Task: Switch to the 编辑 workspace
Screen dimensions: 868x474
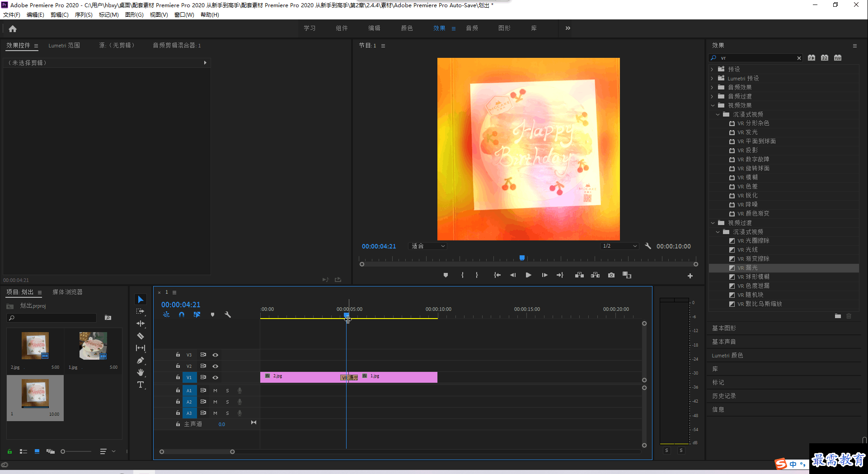Action: pos(374,28)
